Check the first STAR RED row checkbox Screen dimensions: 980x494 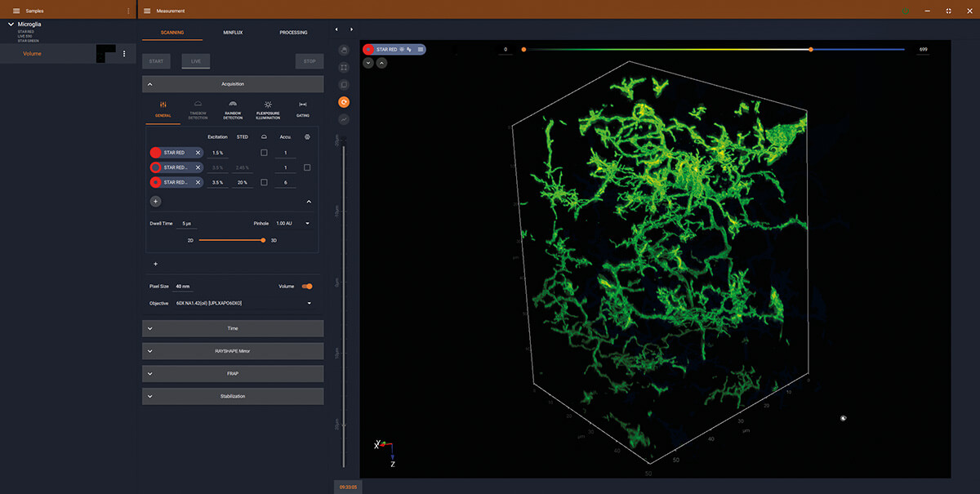264,153
